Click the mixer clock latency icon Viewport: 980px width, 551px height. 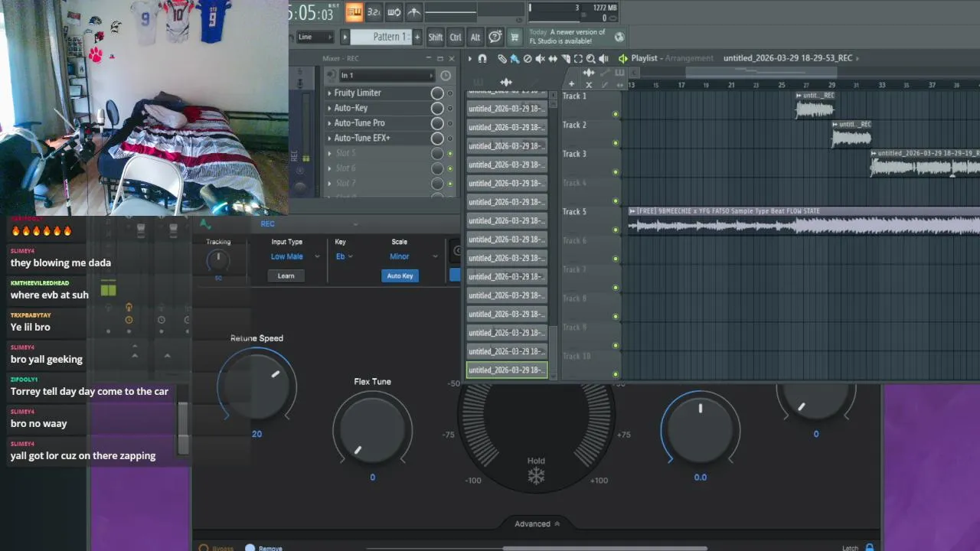[446, 75]
